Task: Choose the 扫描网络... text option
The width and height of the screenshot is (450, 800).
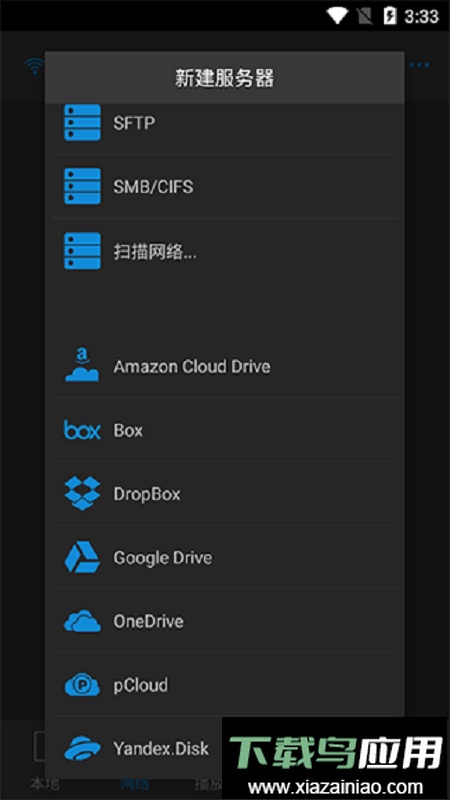Action: (x=155, y=252)
